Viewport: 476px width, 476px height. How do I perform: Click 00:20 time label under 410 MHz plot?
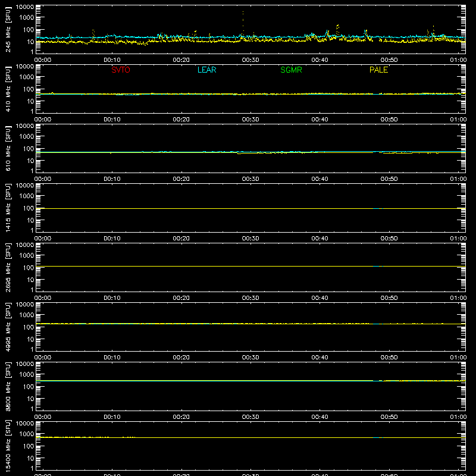(181, 120)
